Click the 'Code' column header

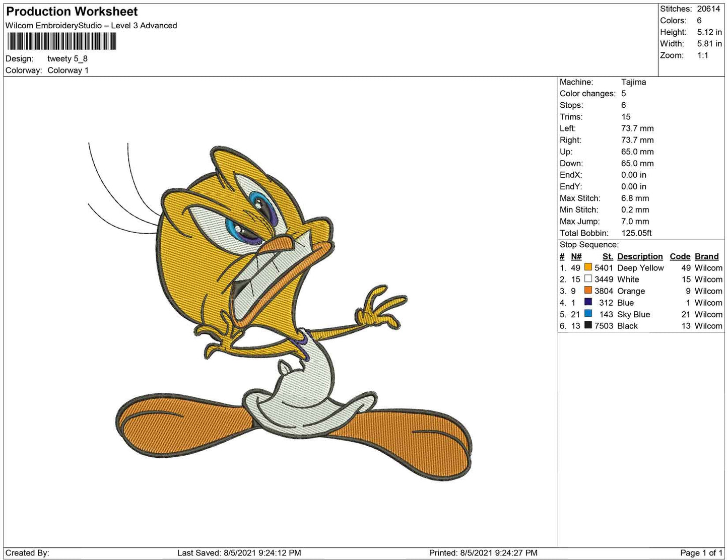pyautogui.click(x=680, y=256)
